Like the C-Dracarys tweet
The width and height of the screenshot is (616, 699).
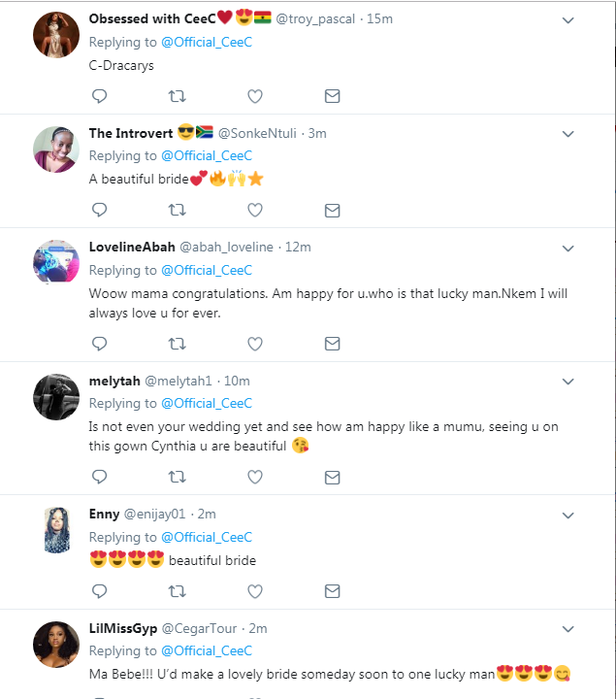coord(254,96)
